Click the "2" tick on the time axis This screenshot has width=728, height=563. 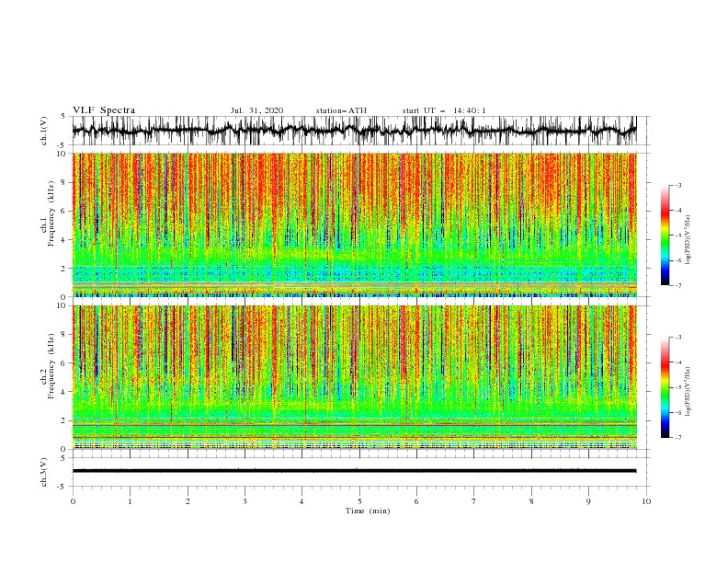point(188,501)
